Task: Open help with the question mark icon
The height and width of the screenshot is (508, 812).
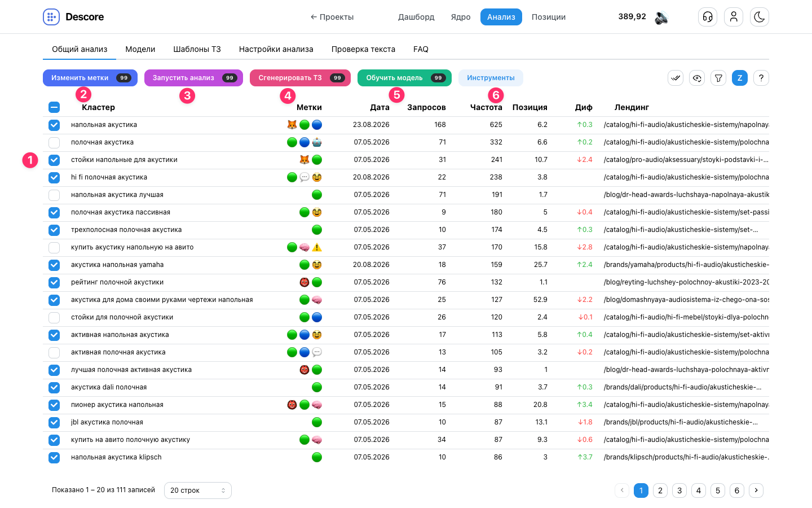Action: coord(761,78)
